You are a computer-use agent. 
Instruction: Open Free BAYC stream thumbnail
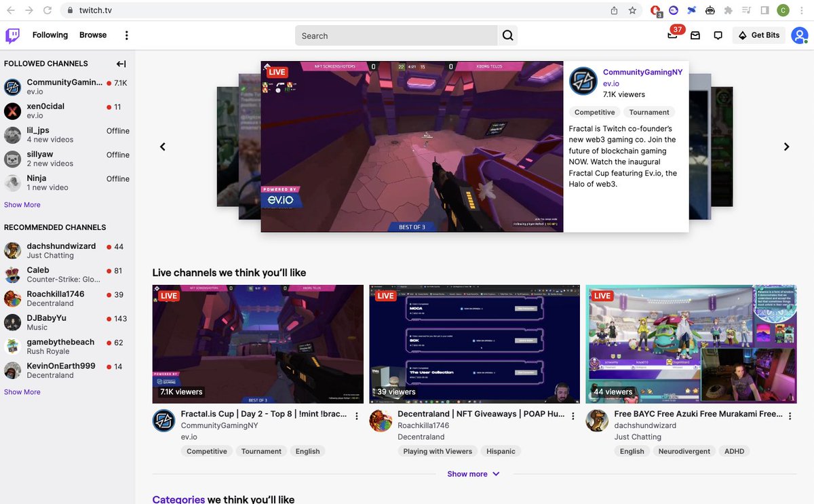coord(691,344)
